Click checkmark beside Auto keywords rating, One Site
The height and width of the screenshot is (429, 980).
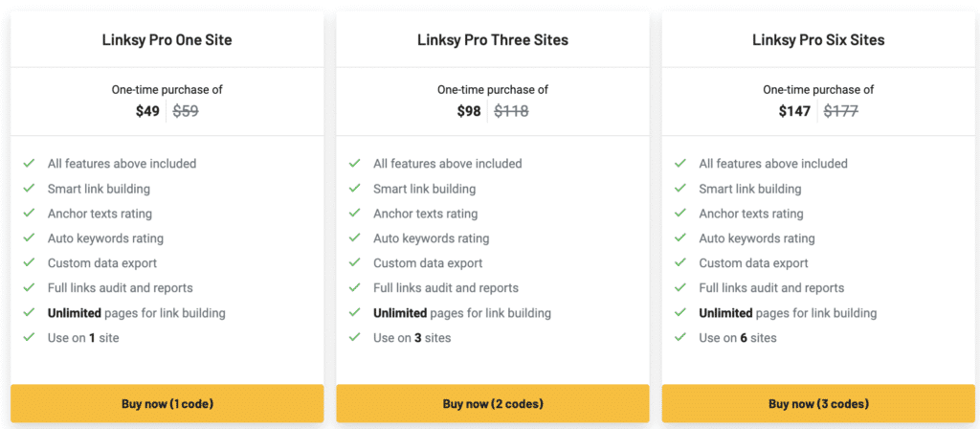(x=30, y=238)
